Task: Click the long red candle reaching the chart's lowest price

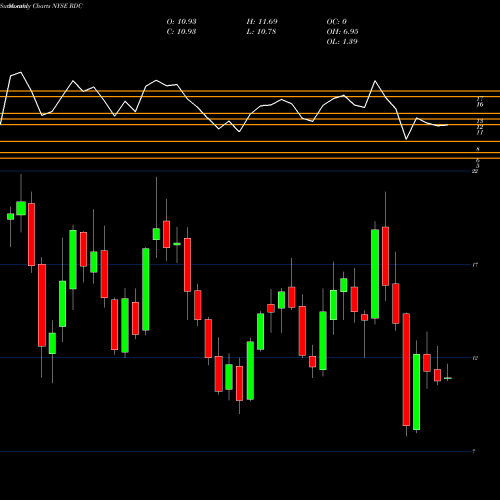Action: [x=406, y=369]
